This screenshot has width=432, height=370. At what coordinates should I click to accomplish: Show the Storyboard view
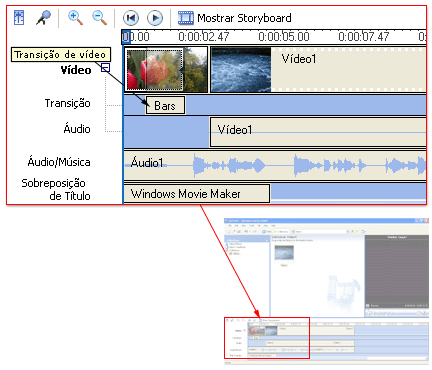[x=244, y=18]
